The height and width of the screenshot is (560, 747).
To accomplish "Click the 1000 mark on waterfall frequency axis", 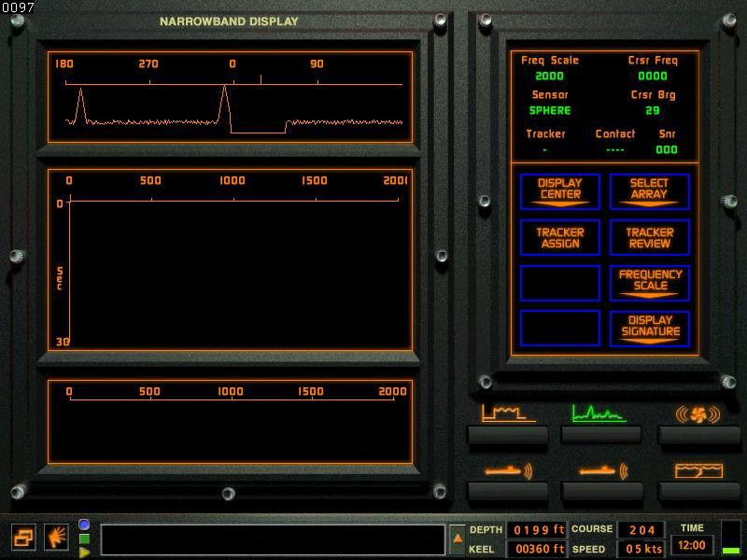I will [x=232, y=180].
